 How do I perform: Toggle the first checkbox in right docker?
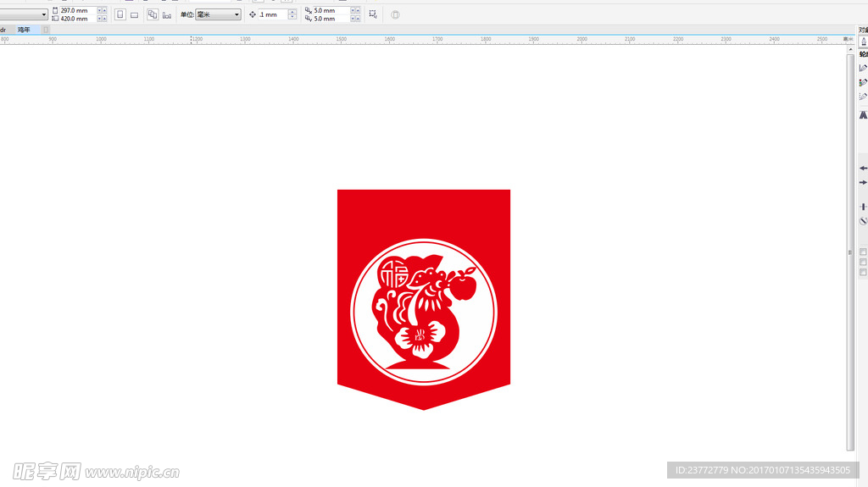click(863, 252)
